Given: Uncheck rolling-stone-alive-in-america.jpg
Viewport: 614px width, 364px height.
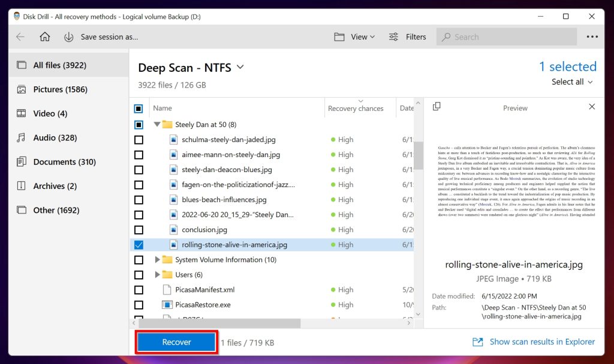Looking at the screenshot, I should 139,245.
